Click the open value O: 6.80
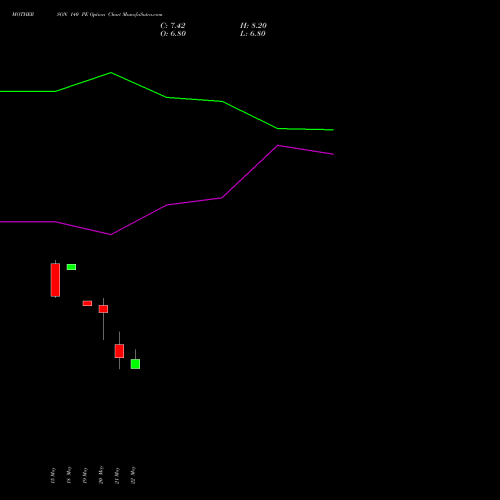500x500 pixels. point(173,33)
